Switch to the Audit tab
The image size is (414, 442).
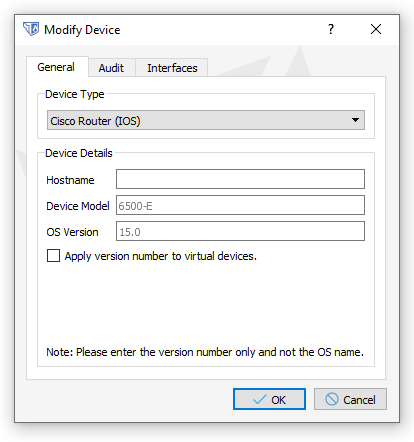(111, 68)
